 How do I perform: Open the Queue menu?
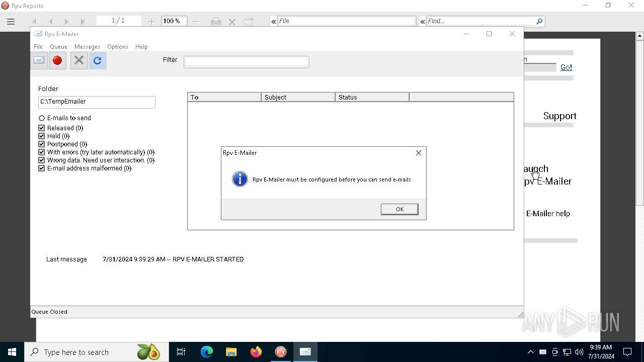(58, 47)
